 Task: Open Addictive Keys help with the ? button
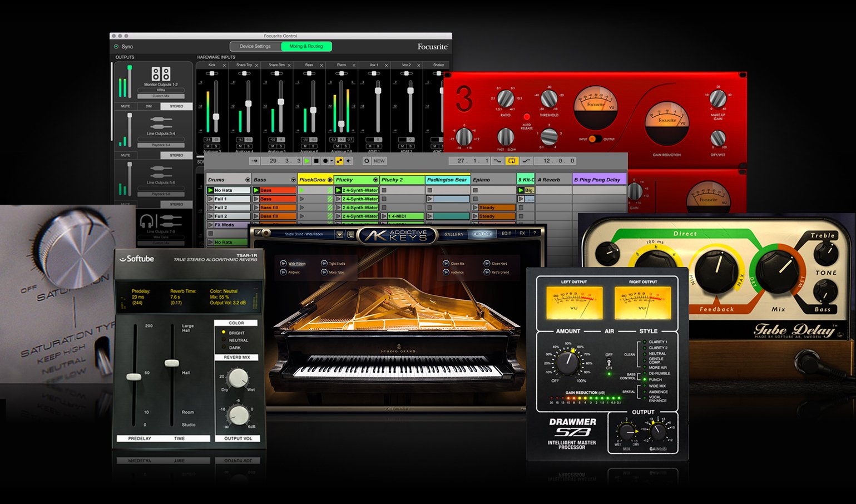coord(535,234)
